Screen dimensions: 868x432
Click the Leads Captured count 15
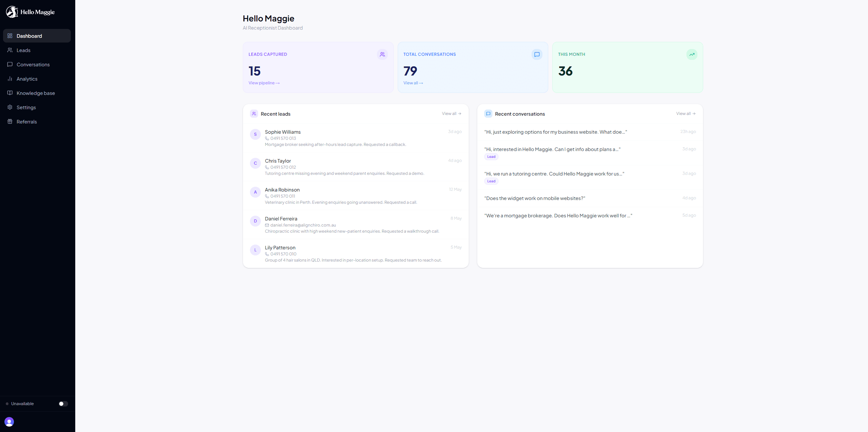(x=254, y=71)
